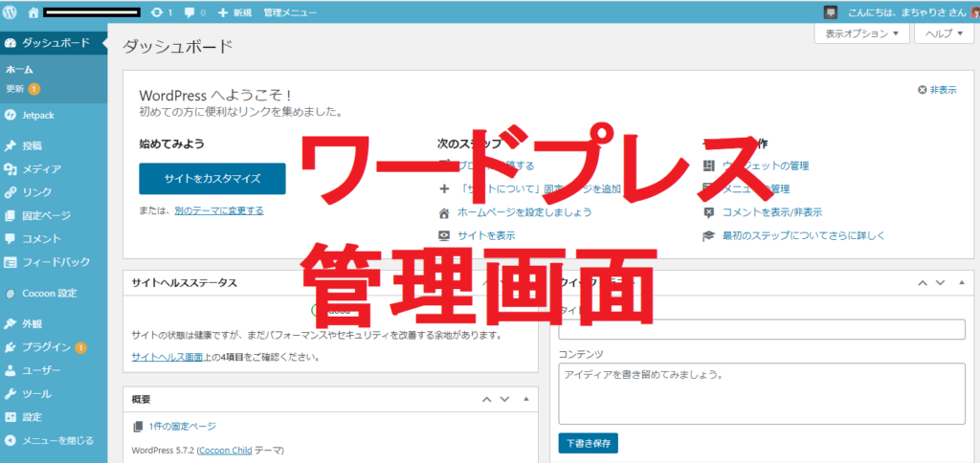The height and width of the screenshot is (463, 980).
Task: Open the ホーム submenu item
Action: tap(19, 70)
